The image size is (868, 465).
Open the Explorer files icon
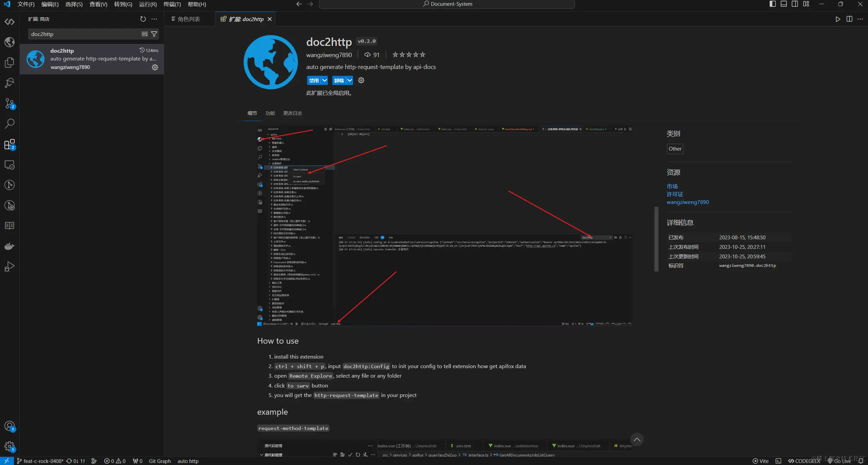(x=10, y=63)
